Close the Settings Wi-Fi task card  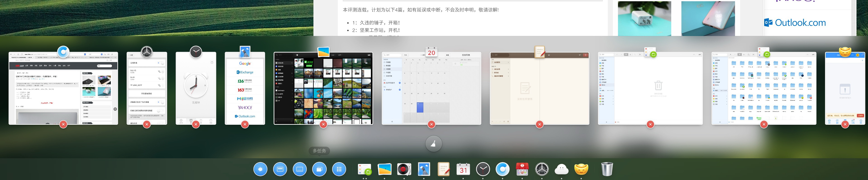(x=147, y=124)
